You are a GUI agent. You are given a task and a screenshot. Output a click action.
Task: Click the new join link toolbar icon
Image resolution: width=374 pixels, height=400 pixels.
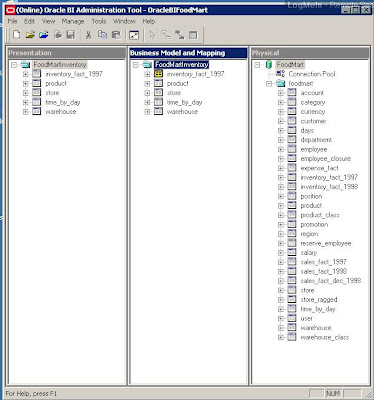pos(166,35)
